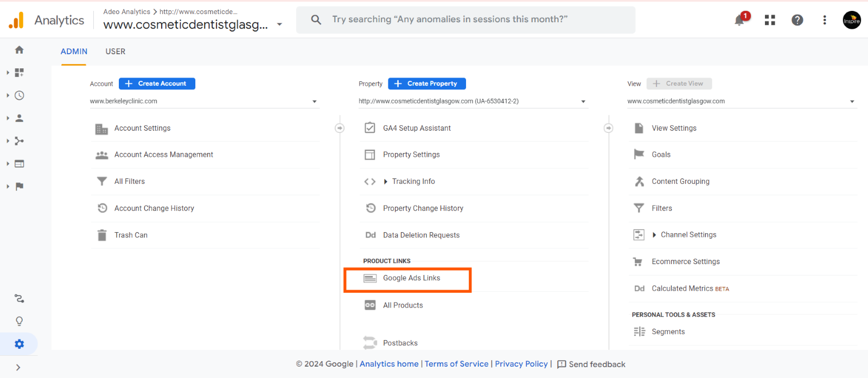Click arrow circle between Property and View

609,129
